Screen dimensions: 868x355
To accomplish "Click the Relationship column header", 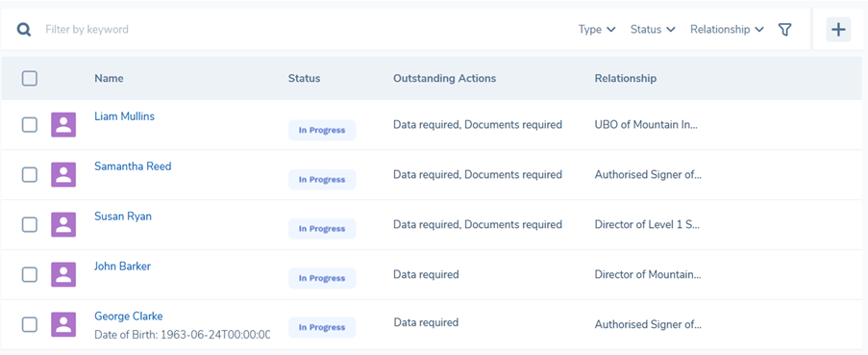I will coord(626,78).
